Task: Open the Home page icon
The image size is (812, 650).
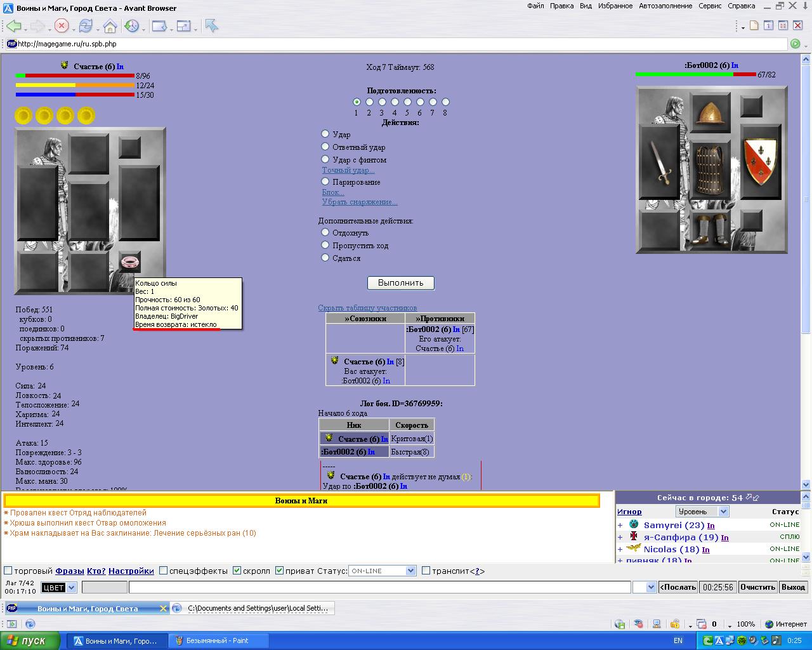Action: tap(110, 26)
